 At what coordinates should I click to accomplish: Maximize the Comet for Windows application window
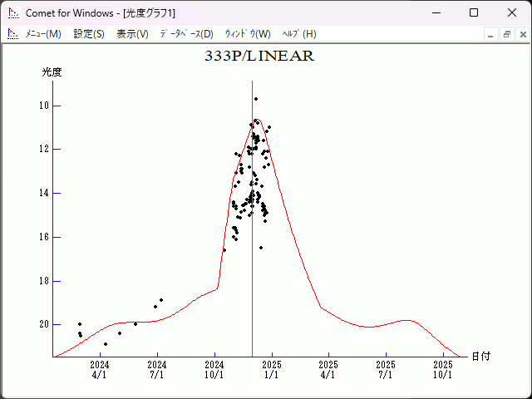[474, 12]
